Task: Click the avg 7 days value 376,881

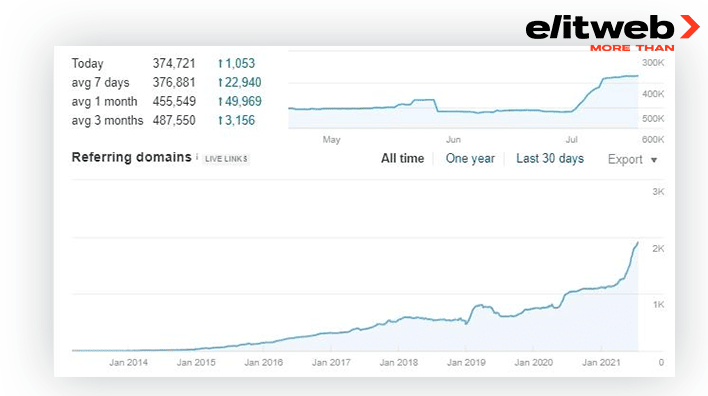Action: tap(174, 82)
